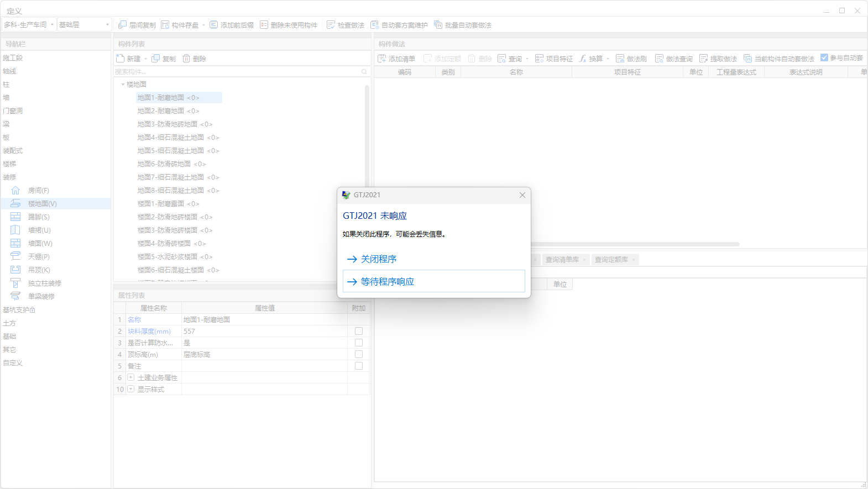Select 独立柱装修 icon in navigation
The width and height of the screenshot is (868, 489).
pyautogui.click(x=15, y=283)
